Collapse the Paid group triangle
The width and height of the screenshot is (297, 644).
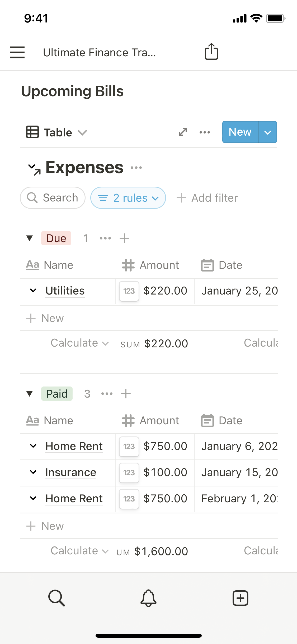click(x=30, y=394)
